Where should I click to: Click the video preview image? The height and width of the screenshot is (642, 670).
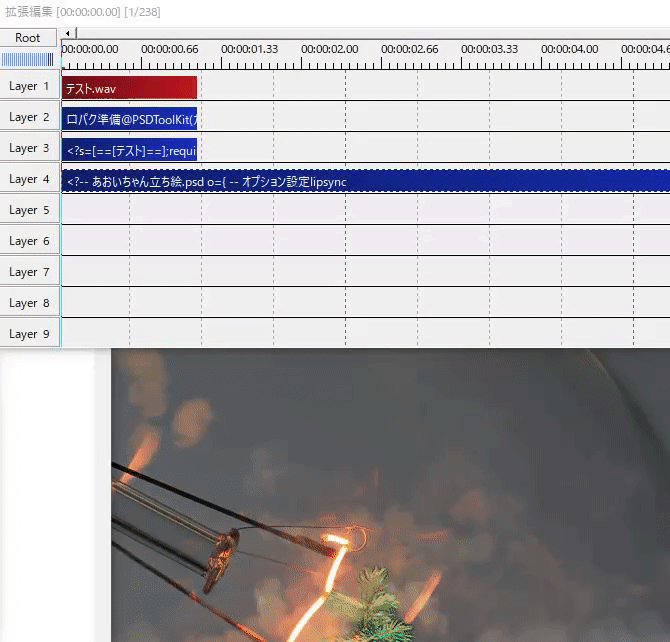point(391,495)
